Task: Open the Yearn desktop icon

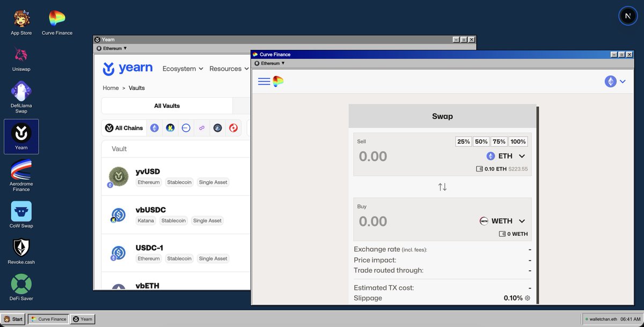Action: (x=21, y=137)
